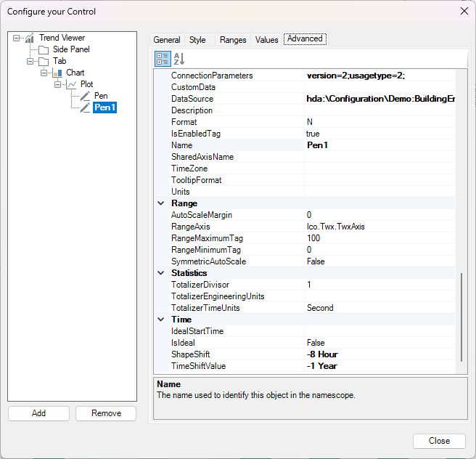Click the Side Panel folder icon

click(x=44, y=50)
